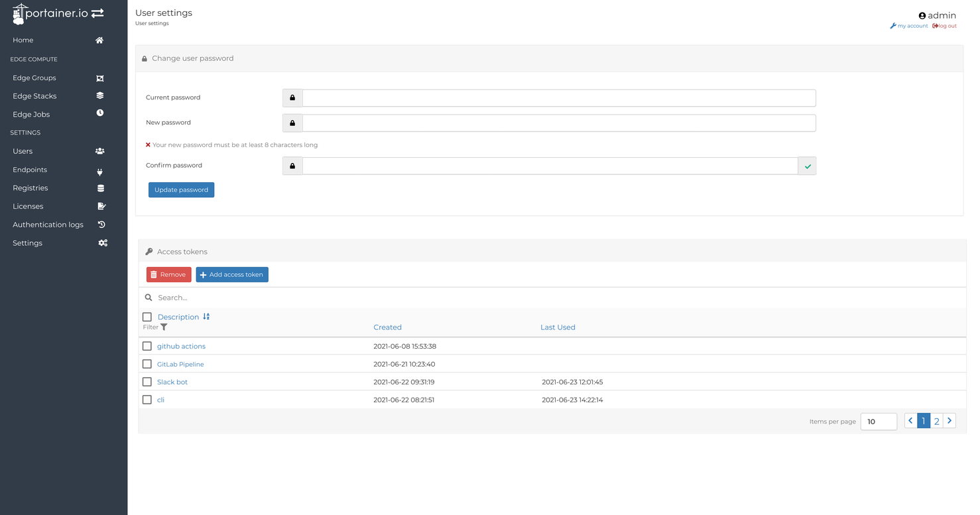Go to page 2 of access tokens

tap(936, 420)
